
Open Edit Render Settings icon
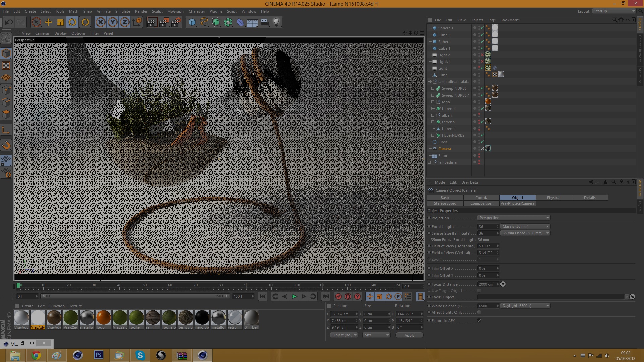pyautogui.click(x=176, y=22)
